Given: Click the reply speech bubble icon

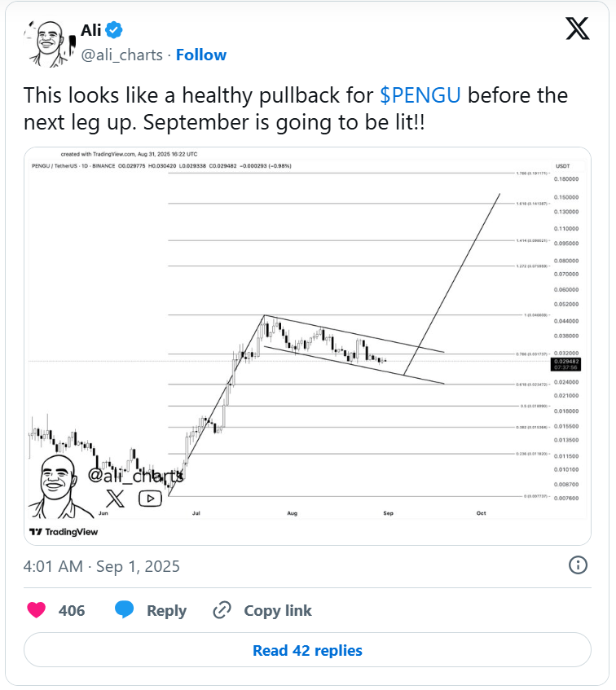Looking at the screenshot, I should point(124,609).
